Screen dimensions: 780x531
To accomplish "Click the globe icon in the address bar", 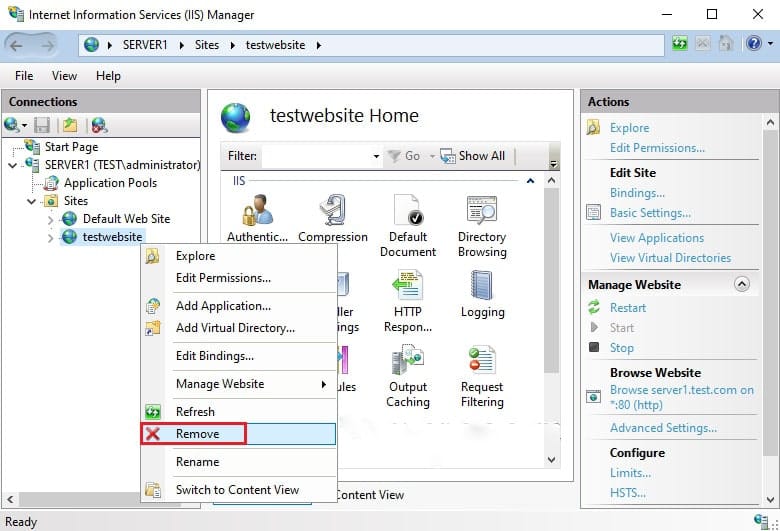I will (x=92, y=45).
